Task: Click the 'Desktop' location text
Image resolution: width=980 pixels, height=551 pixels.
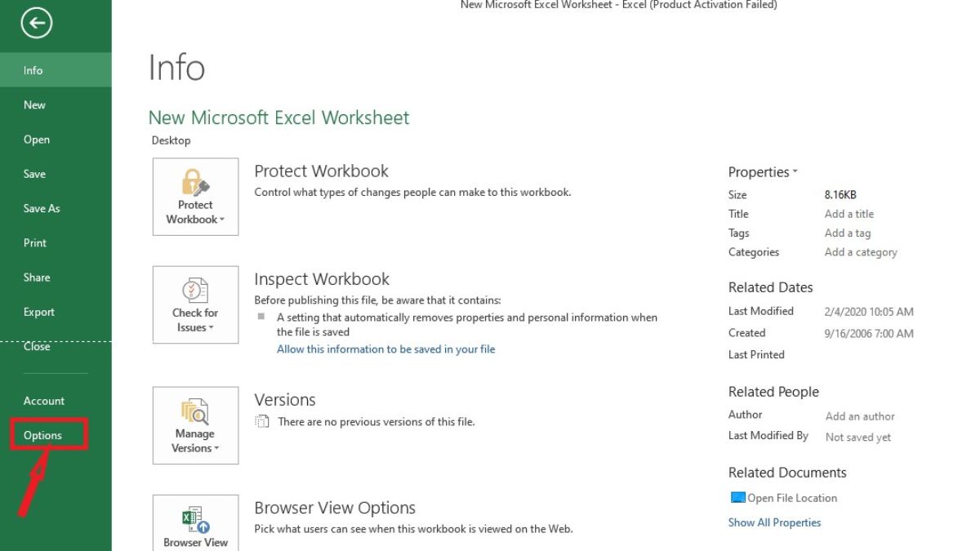Action: (x=171, y=140)
